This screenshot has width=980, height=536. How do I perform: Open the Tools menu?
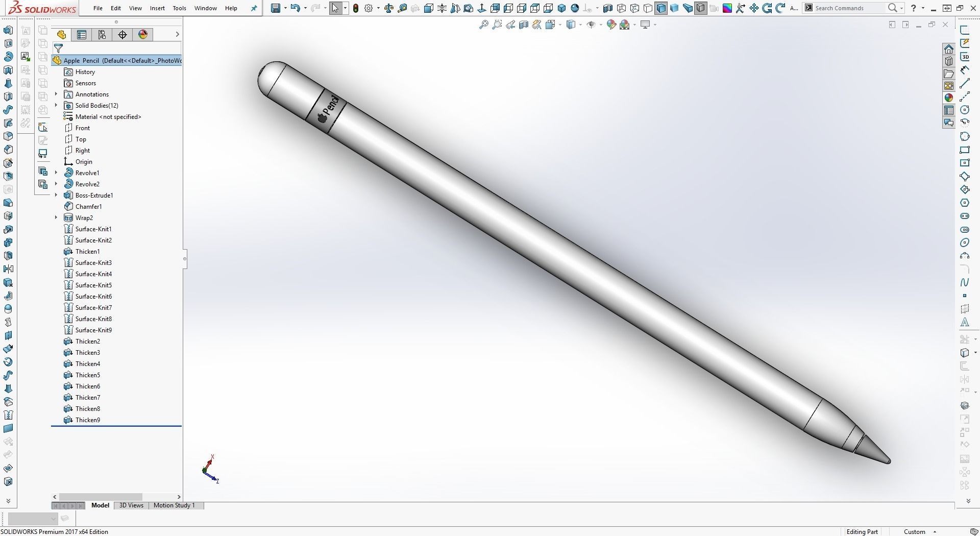179,8
